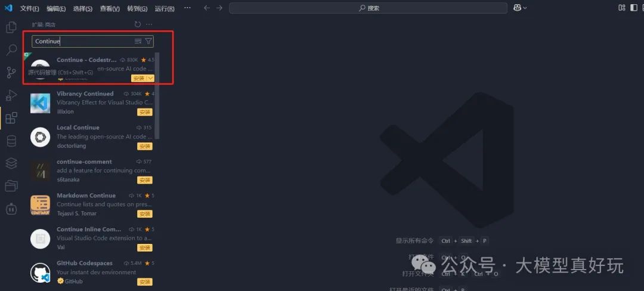Image resolution: width=644 pixels, height=291 pixels.
Task: Click the publisher name Tejasvi S. Tomar
Action: 77,213
